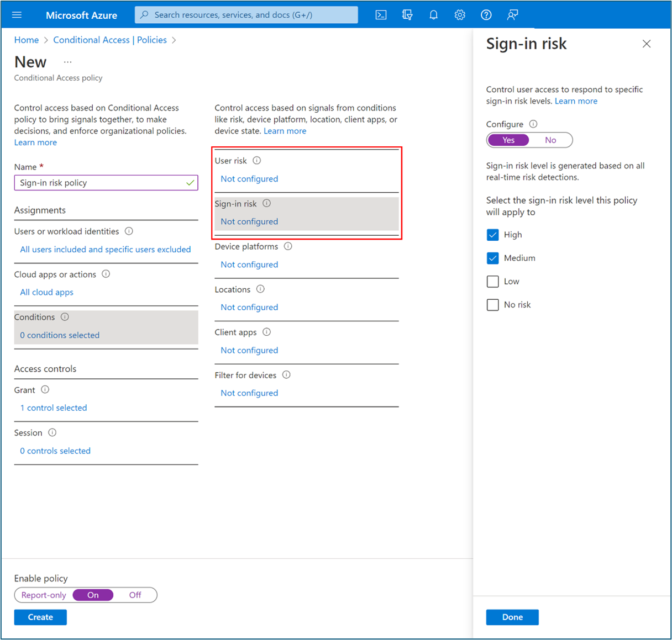Open the help question mark icon
Screen dimensions: 672x640
point(486,15)
